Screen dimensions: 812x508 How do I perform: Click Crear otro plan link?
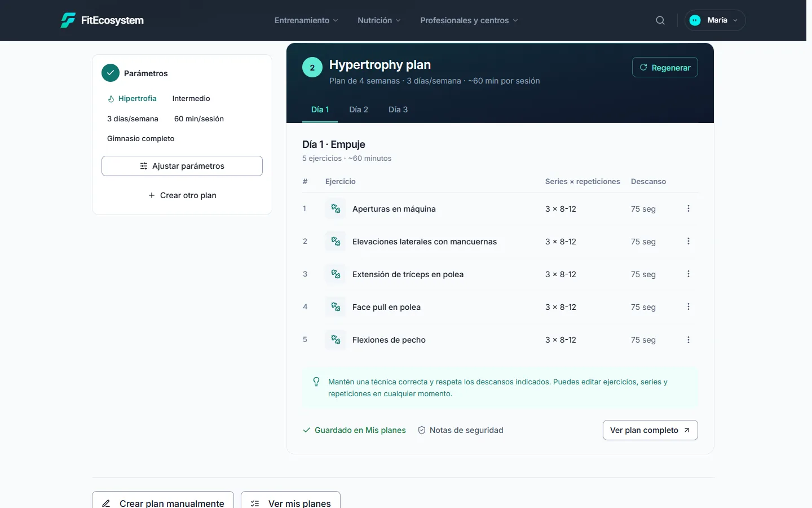tap(182, 195)
